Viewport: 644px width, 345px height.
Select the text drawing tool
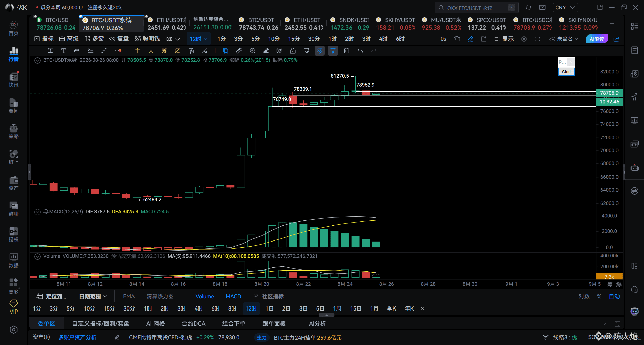(63, 51)
